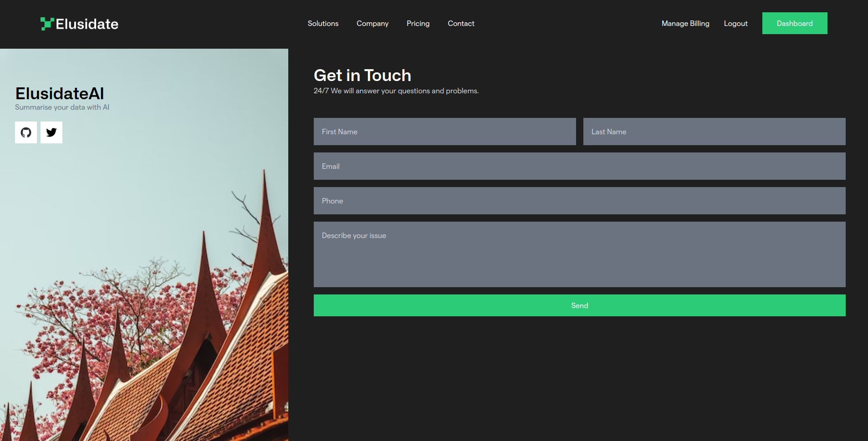Click the Elusidate brand name
The height and width of the screenshot is (441, 868).
click(87, 24)
